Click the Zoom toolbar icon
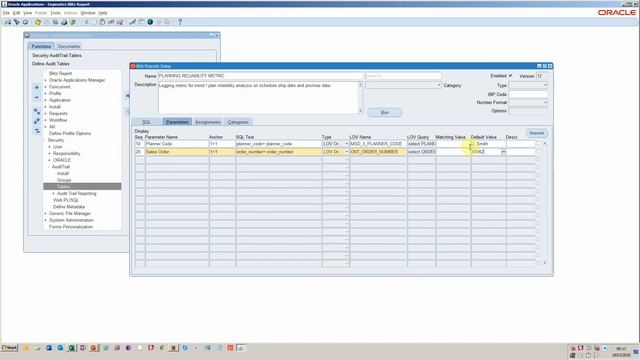 141,22
